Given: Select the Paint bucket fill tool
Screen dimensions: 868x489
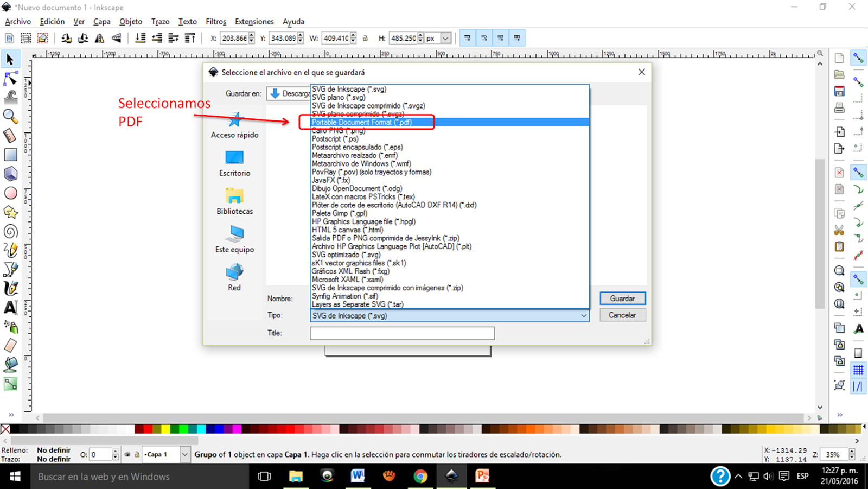Looking at the screenshot, I should click(x=10, y=364).
